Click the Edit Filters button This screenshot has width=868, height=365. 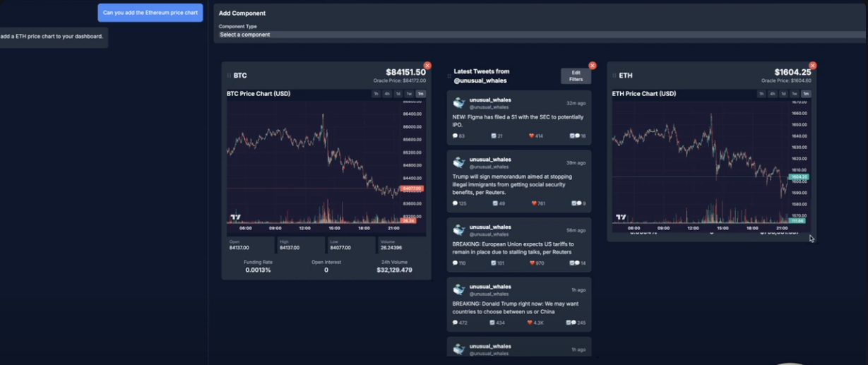(x=576, y=76)
